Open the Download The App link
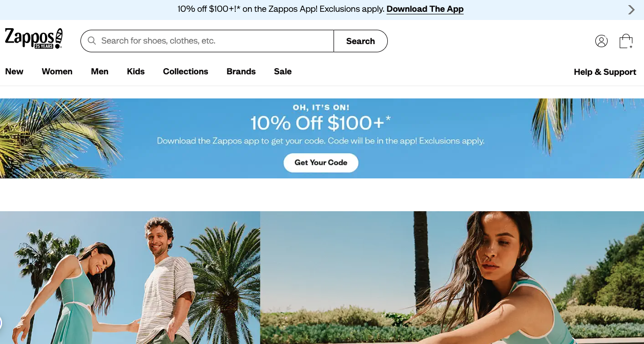 pyautogui.click(x=425, y=9)
